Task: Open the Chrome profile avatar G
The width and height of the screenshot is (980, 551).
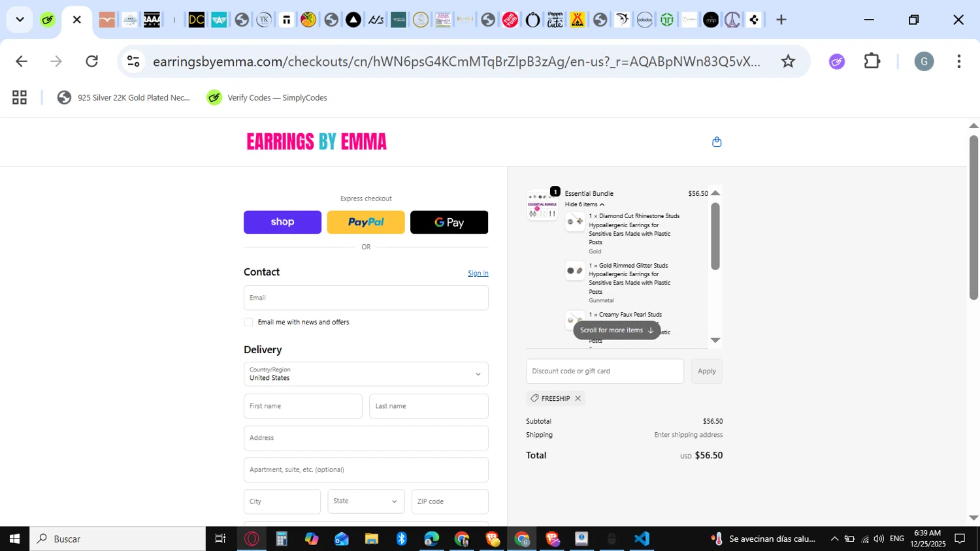Action: pyautogui.click(x=924, y=61)
